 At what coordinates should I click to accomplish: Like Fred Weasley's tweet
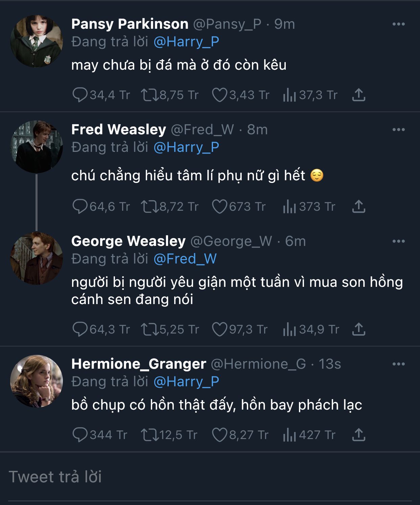click(219, 207)
